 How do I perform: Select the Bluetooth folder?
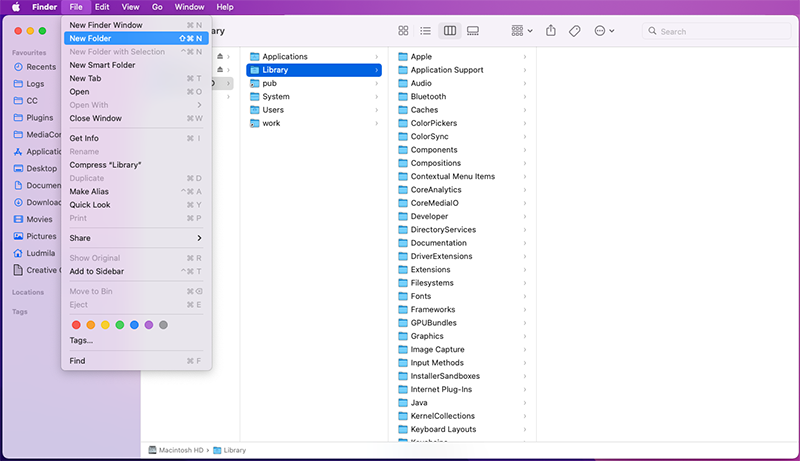(x=462, y=96)
